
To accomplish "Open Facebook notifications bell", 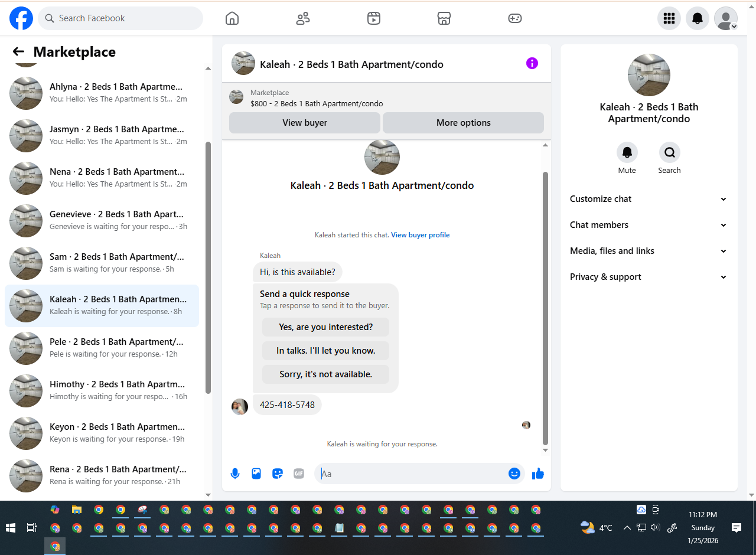I will (x=698, y=18).
